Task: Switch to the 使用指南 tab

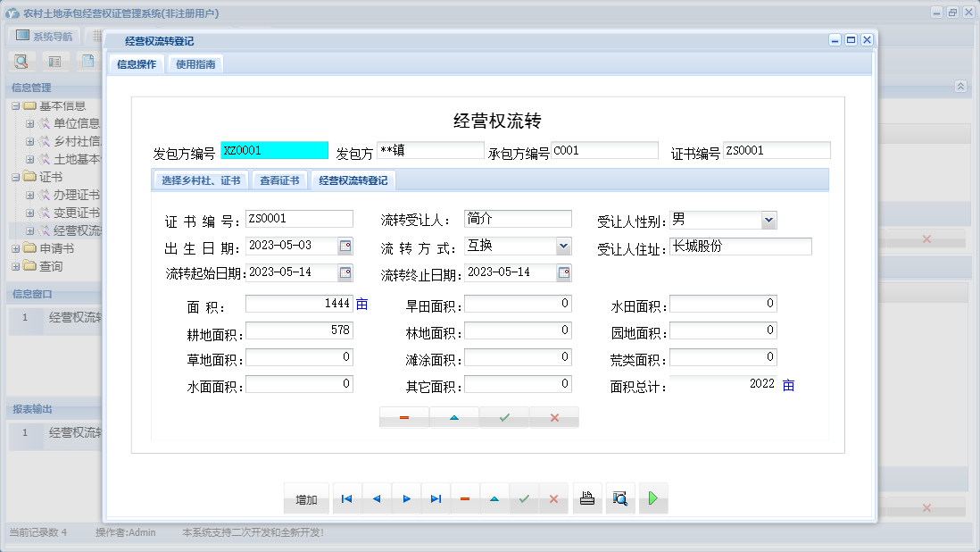Action: tap(195, 63)
